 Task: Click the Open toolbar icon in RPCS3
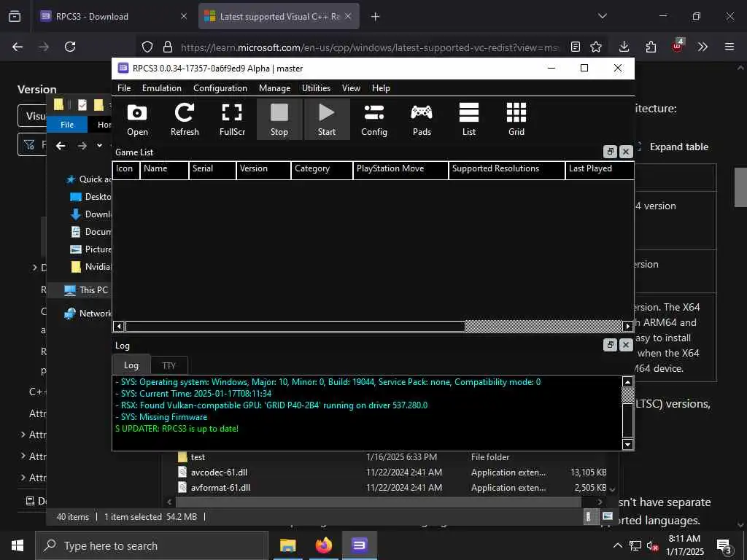[x=137, y=120]
